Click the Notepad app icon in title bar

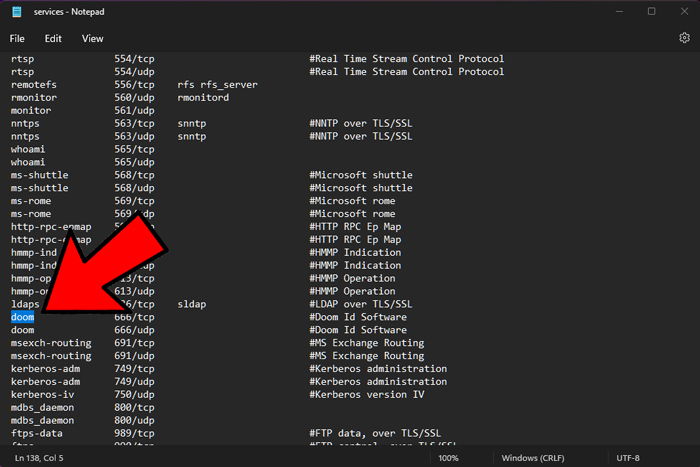pos(17,12)
